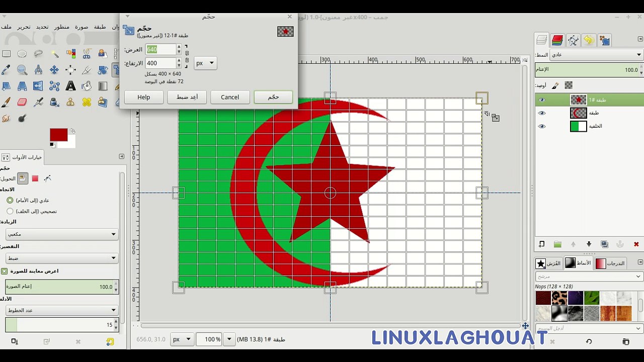Select the Select by Color tool

(70, 54)
